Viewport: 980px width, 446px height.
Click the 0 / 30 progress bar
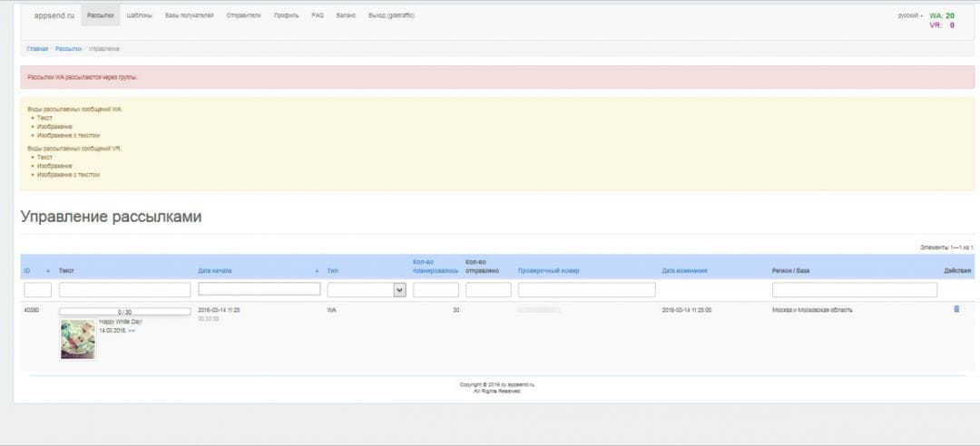point(124,311)
